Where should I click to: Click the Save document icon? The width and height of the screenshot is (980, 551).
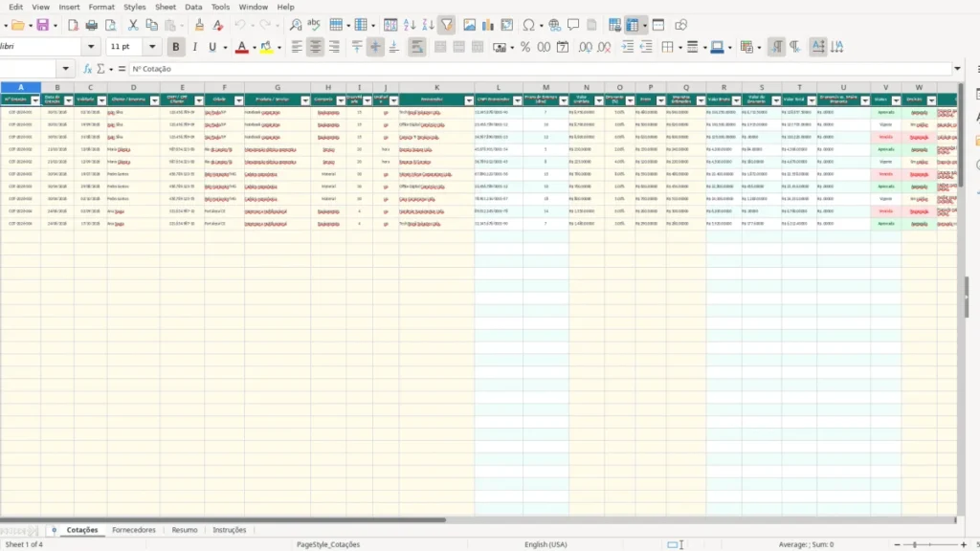(42, 25)
